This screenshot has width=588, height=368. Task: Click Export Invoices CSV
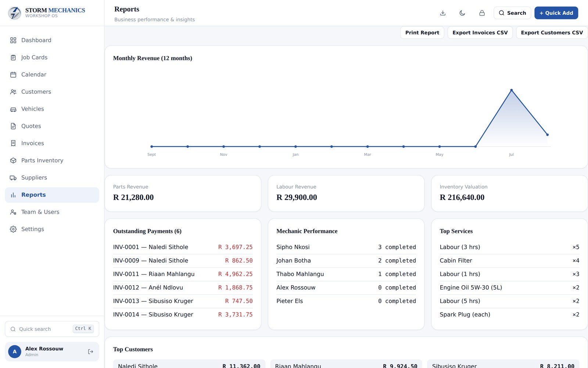pyautogui.click(x=480, y=32)
